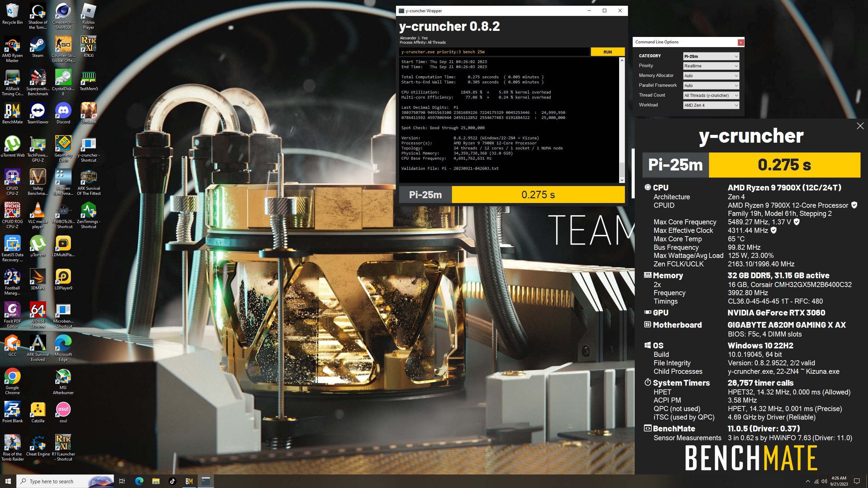Open Roblox Player desktop icon
Image resolution: width=868 pixels, height=488 pixels.
pos(88,16)
